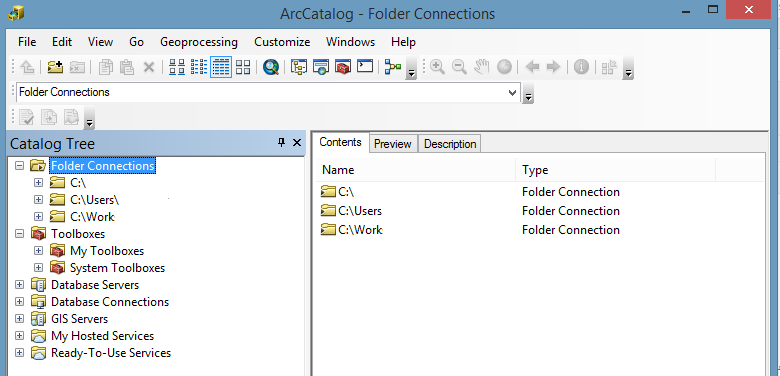780x376 pixels.
Task: Expand the Database Connections node
Action: click(19, 302)
